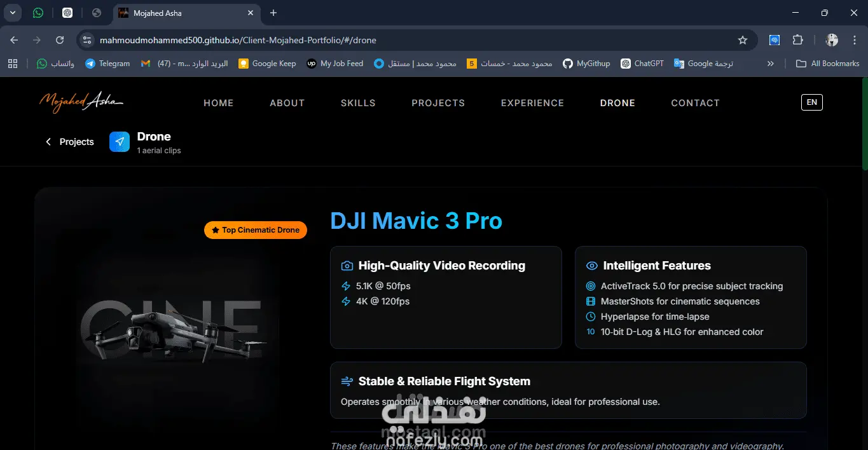Go to the PROJECTS section
Image resolution: width=868 pixels, height=450 pixels.
[x=438, y=103]
